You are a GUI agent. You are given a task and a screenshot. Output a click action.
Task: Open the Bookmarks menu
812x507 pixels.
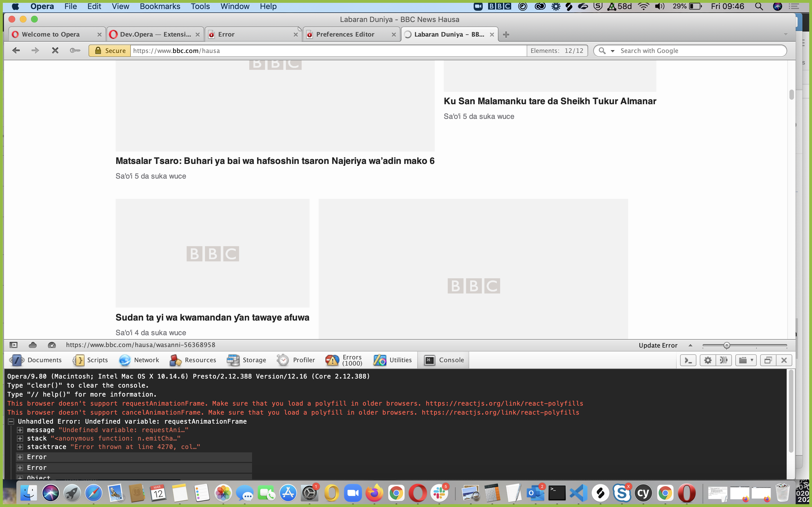(160, 6)
